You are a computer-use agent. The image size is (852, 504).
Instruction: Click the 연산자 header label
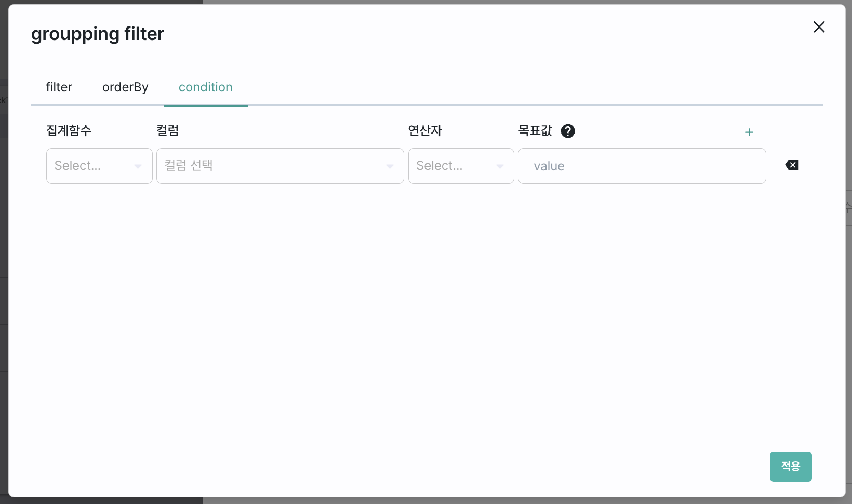[425, 130]
